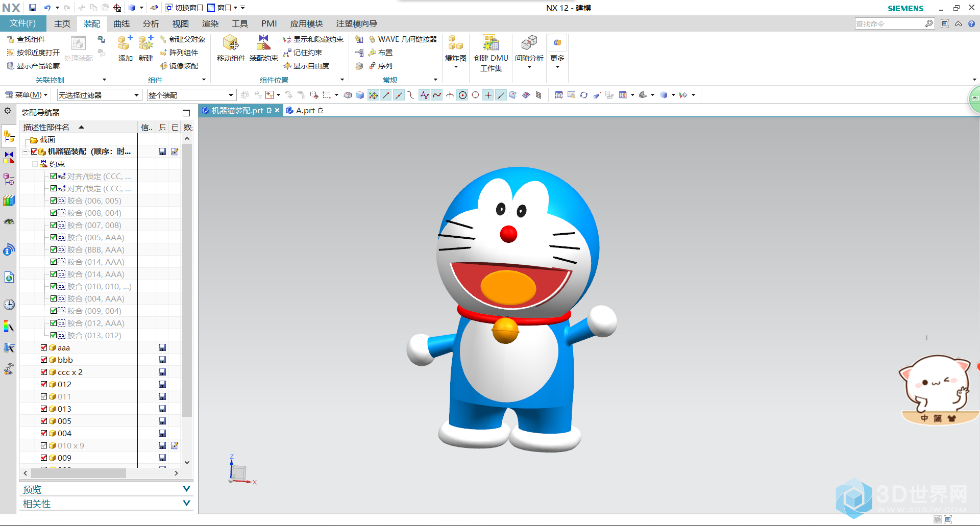Click the Save icon in title bar
Screen dimensions: 980x526
(33, 8)
